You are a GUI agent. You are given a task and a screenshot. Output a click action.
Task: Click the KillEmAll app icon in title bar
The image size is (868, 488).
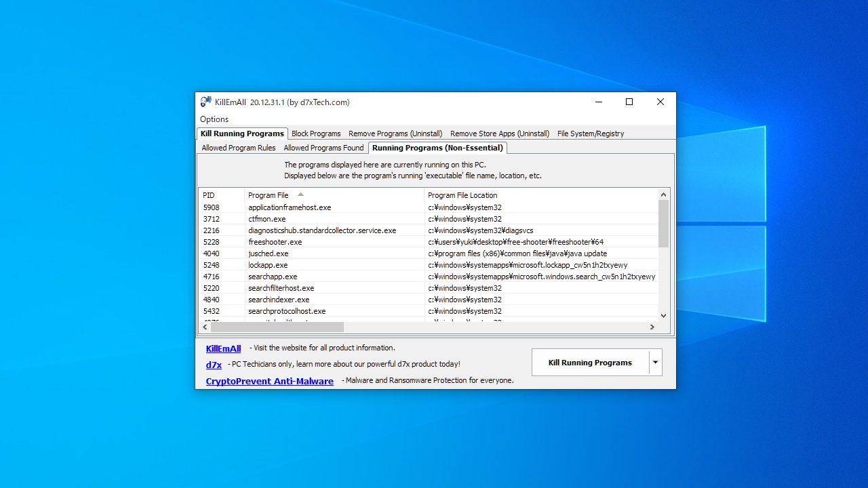206,102
